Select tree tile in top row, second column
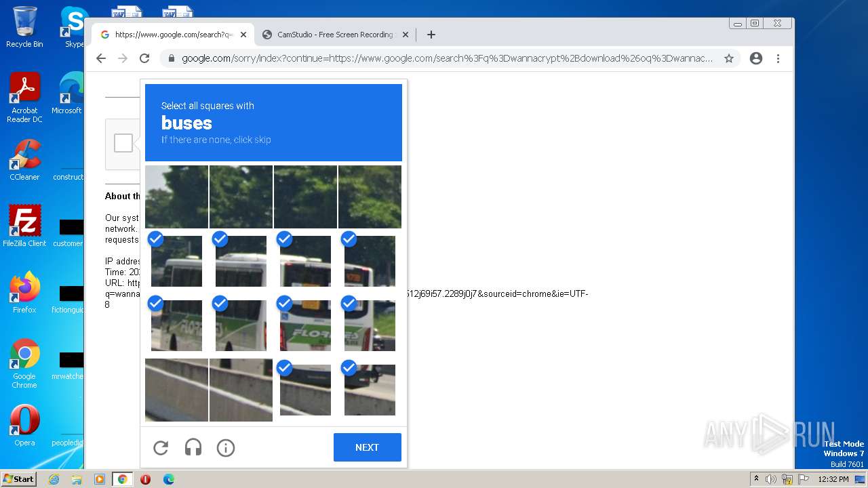The height and width of the screenshot is (488, 868). (x=241, y=197)
